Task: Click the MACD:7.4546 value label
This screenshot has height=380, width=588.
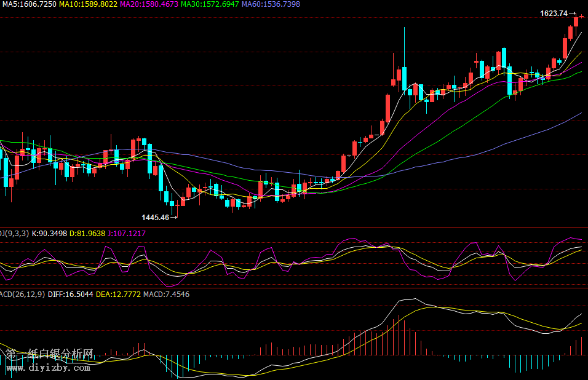Action: click(166, 295)
